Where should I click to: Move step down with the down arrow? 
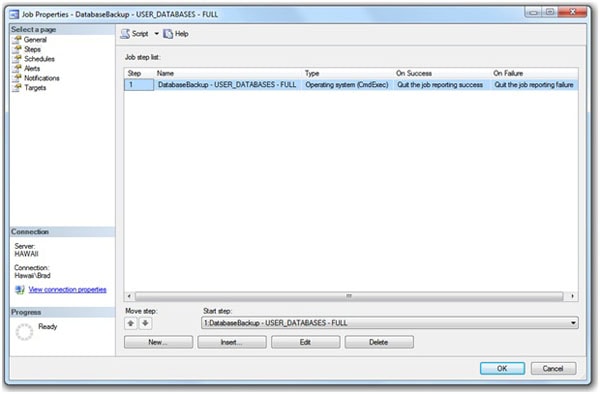(145, 323)
